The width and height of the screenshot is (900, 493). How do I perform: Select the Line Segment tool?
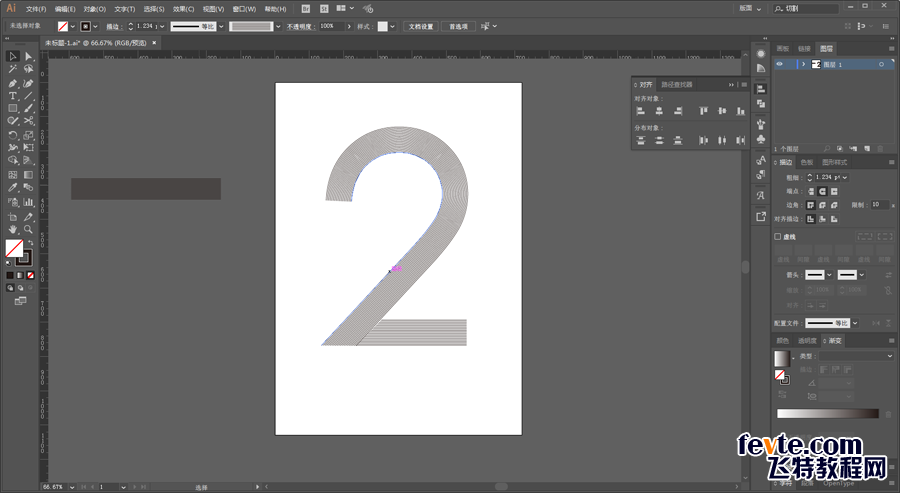tap(28, 96)
